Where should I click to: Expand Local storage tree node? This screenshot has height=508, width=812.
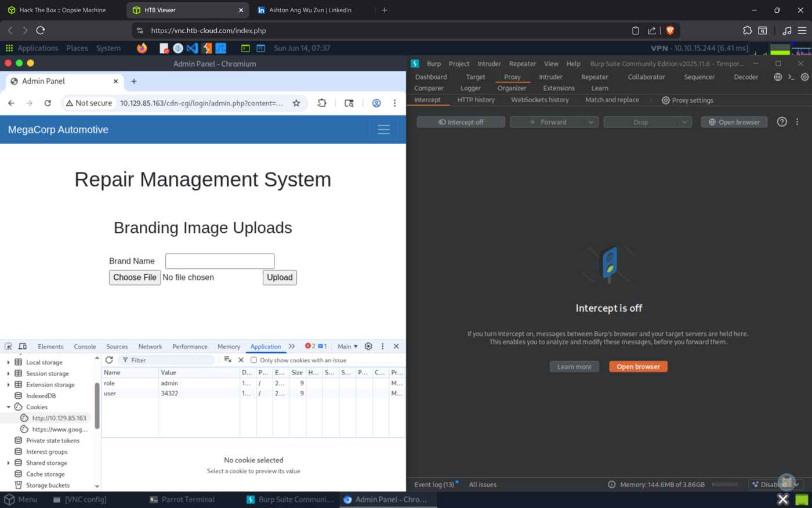pos(8,362)
